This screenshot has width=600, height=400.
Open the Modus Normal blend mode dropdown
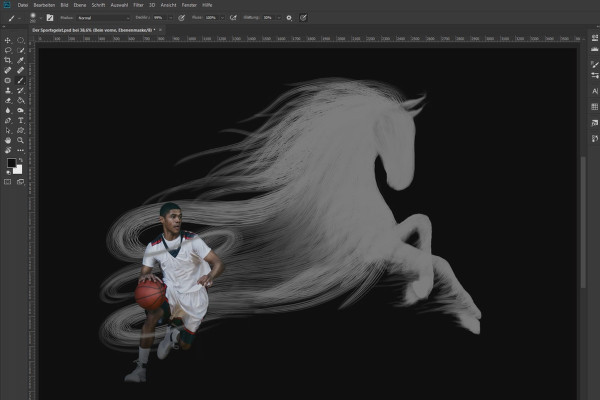[103, 18]
